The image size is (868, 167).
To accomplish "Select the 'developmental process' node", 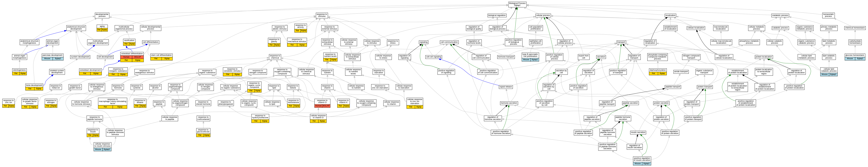I will 102,15.
